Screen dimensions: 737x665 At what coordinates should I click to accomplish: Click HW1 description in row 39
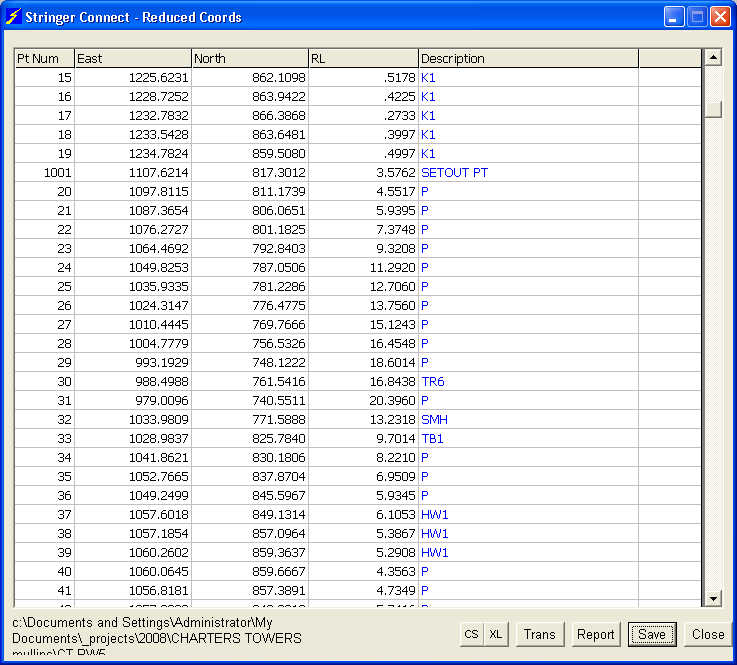click(x=528, y=553)
